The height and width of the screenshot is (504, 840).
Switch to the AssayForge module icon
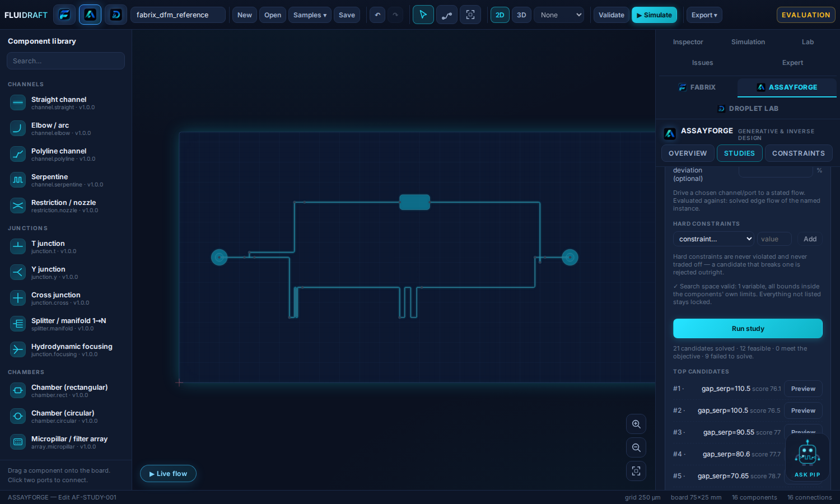point(90,15)
